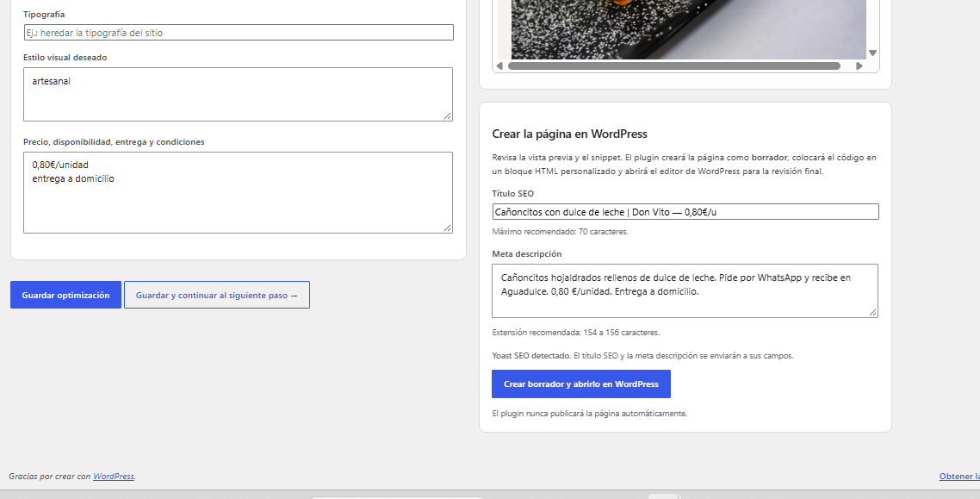Click the Guardar optimización button
980x499 pixels.
pos(65,295)
